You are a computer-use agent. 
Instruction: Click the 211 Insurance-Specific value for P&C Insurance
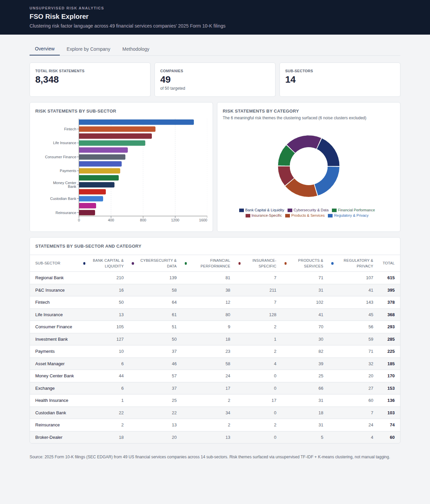click(273, 290)
